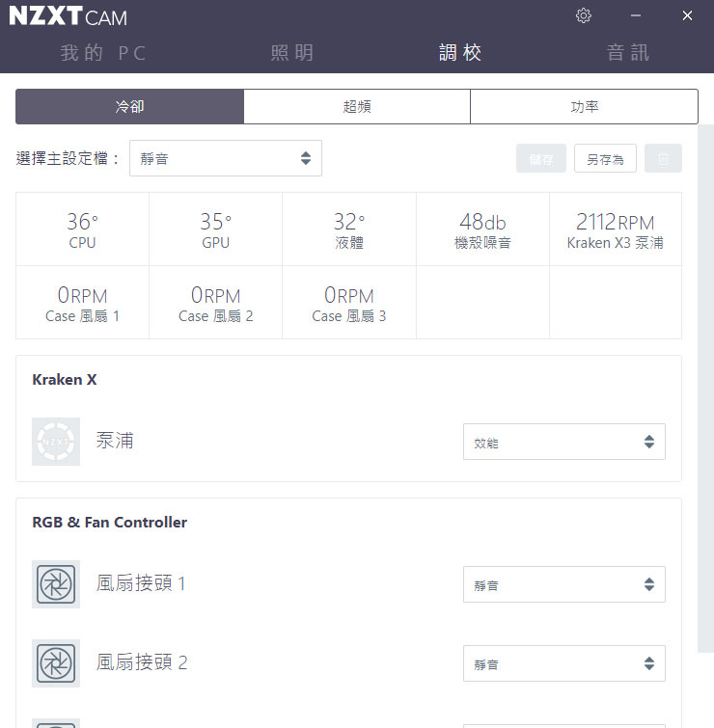Select the 冷卻 sub-tab

point(129,107)
